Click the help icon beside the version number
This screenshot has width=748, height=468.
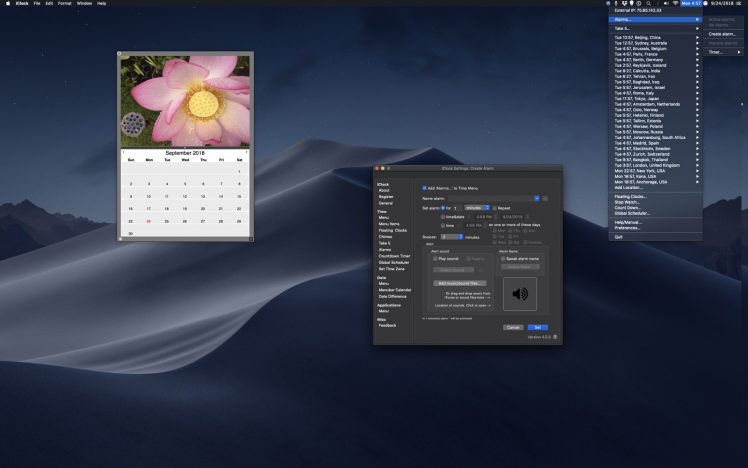click(555, 337)
